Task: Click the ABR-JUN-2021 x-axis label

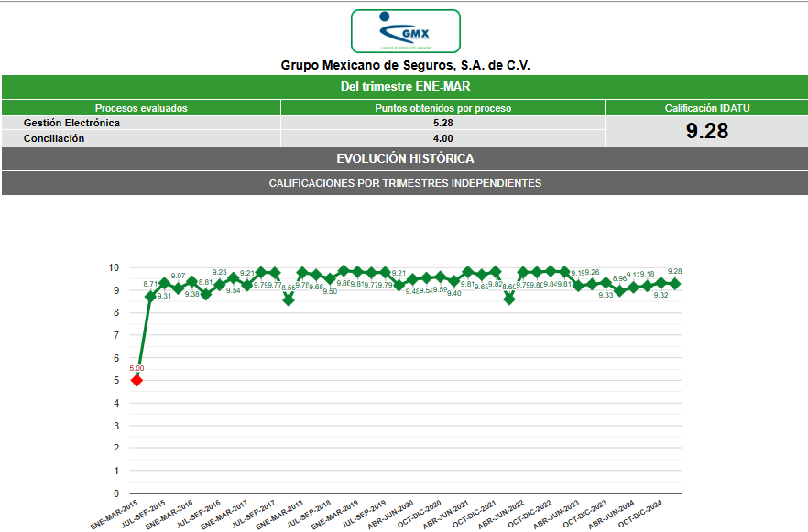Action: click(x=446, y=515)
